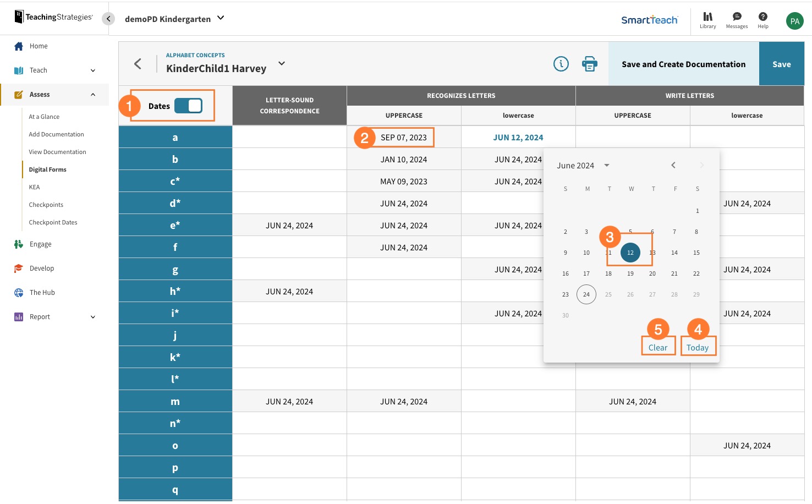This screenshot has height=504, width=812.
Task: Click the Today button in calendar
Action: (x=697, y=348)
